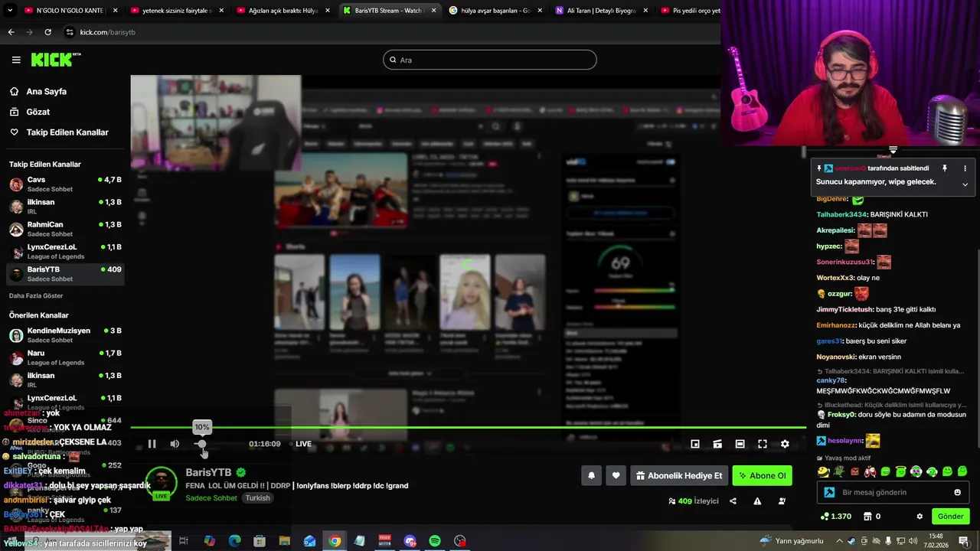Screen dimensions: 980x551
Task: Open pinned message options menu
Action: [x=965, y=168]
